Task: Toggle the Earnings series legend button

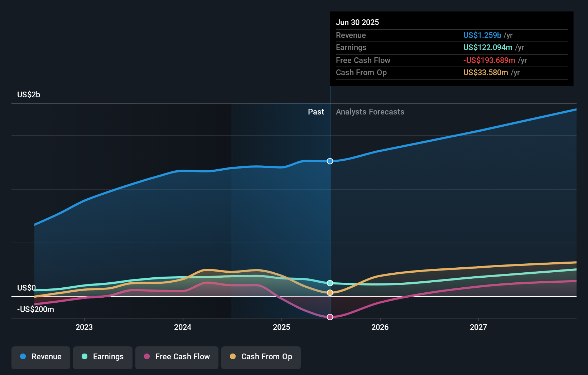Action: tap(103, 357)
